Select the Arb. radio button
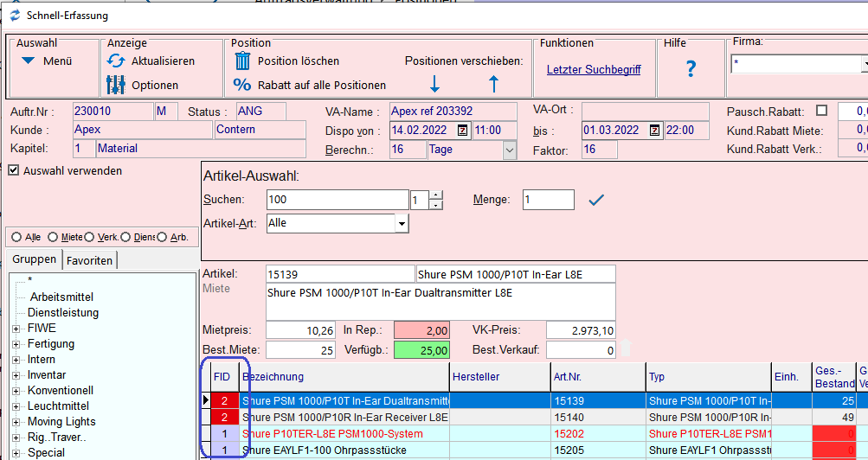The width and height of the screenshot is (868, 460). coord(162,237)
